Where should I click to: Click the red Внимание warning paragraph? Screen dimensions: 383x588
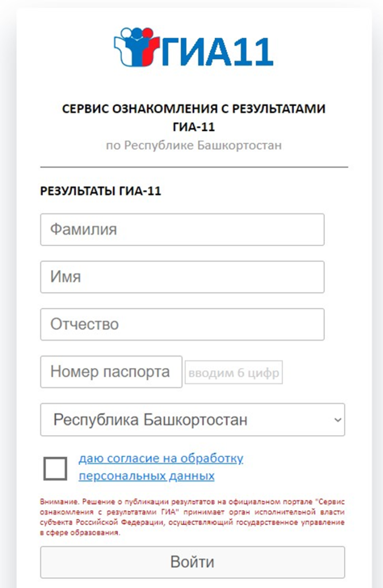pos(192,517)
